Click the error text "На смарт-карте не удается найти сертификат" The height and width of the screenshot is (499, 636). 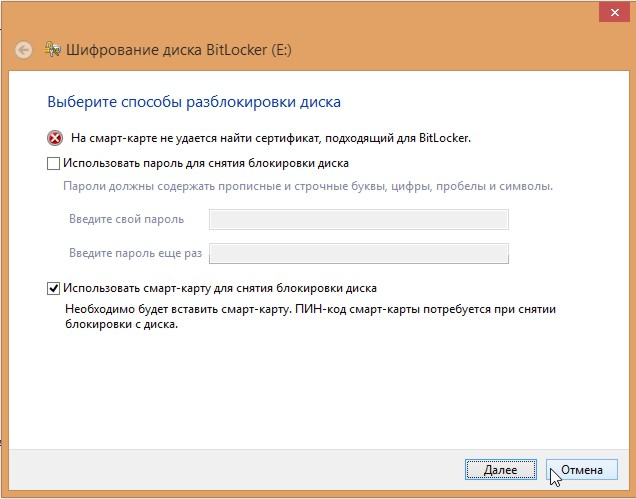[196, 138]
